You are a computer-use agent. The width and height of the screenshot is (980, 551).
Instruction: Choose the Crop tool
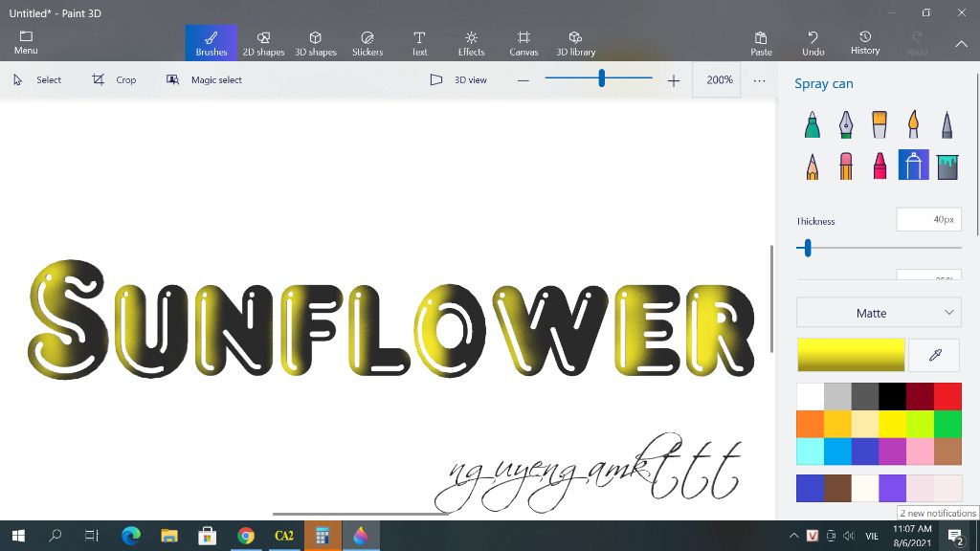pos(114,80)
